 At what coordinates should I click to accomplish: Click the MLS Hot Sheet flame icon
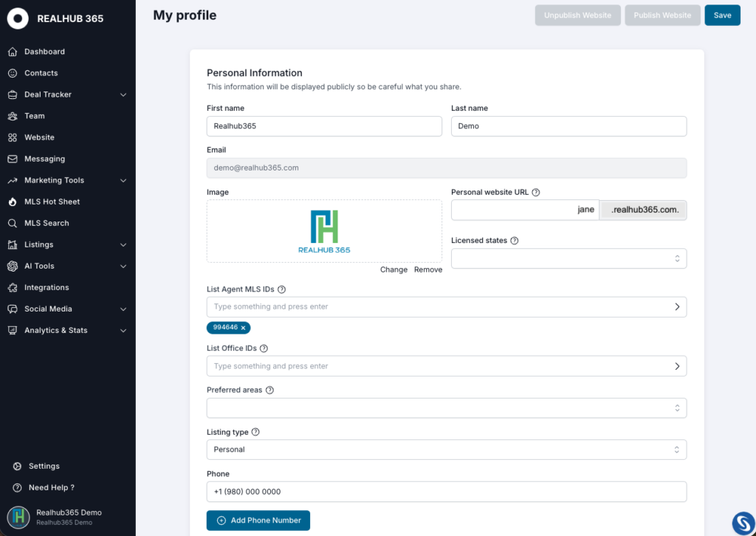tap(13, 202)
